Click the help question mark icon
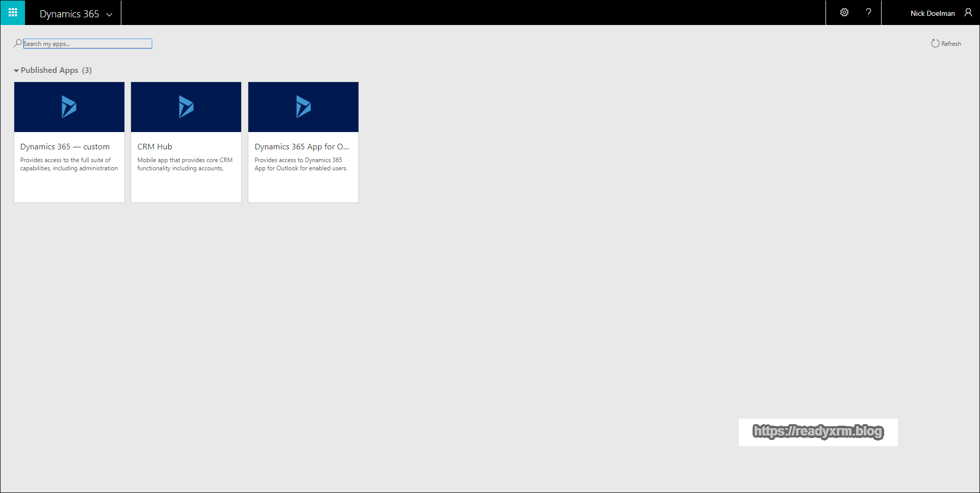Image resolution: width=980 pixels, height=493 pixels. coord(868,12)
